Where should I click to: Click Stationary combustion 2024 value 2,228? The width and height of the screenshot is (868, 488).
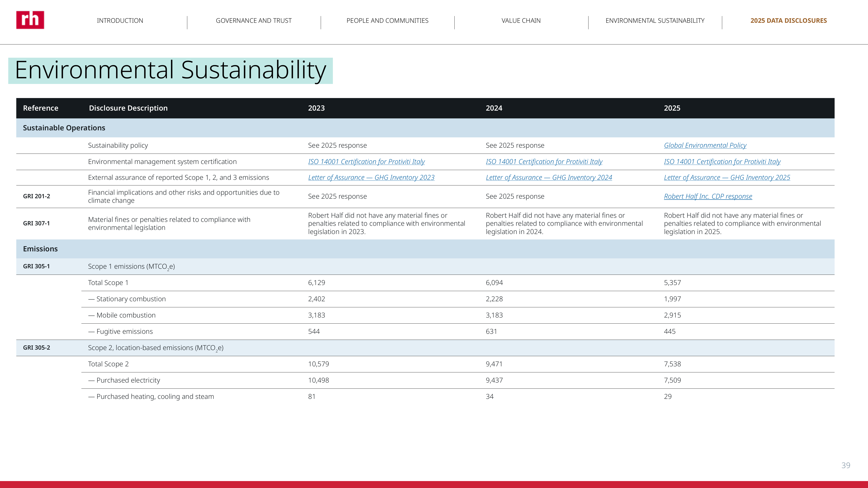[x=494, y=299]
